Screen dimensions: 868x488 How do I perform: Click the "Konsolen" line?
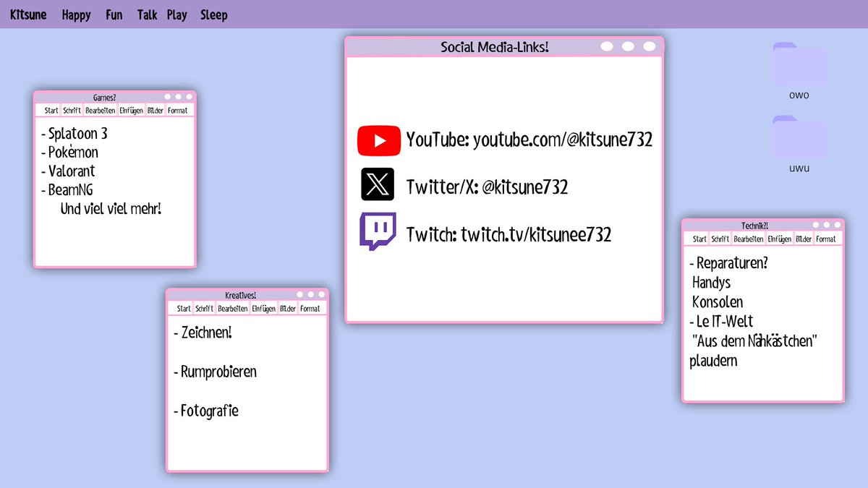[718, 302]
